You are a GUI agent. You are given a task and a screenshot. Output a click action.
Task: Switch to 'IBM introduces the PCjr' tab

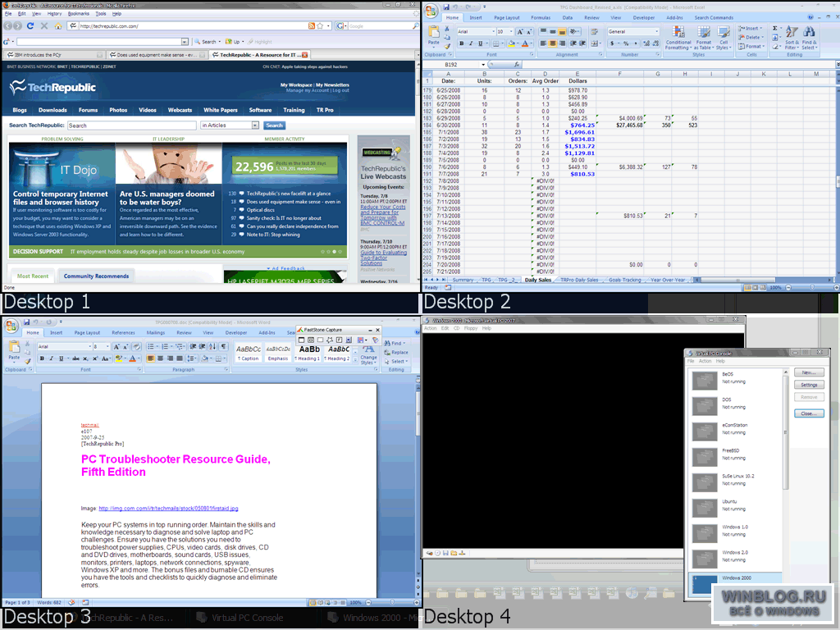click(54, 55)
